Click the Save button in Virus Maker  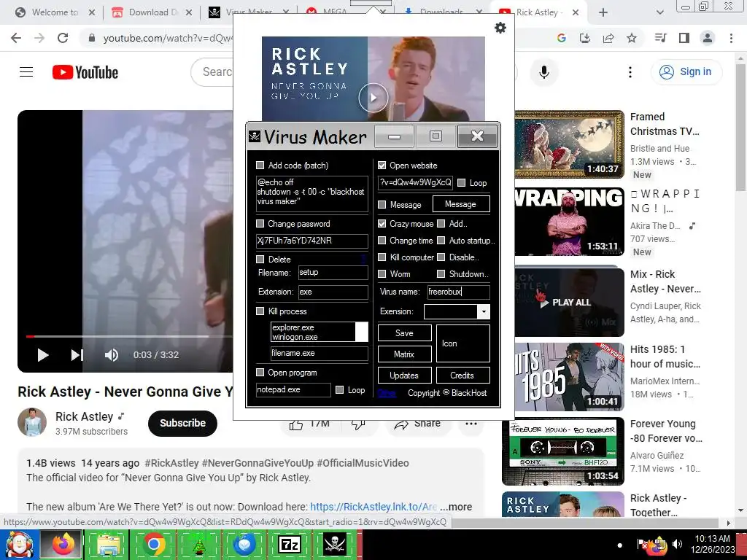pyautogui.click(x=404, y=332)
